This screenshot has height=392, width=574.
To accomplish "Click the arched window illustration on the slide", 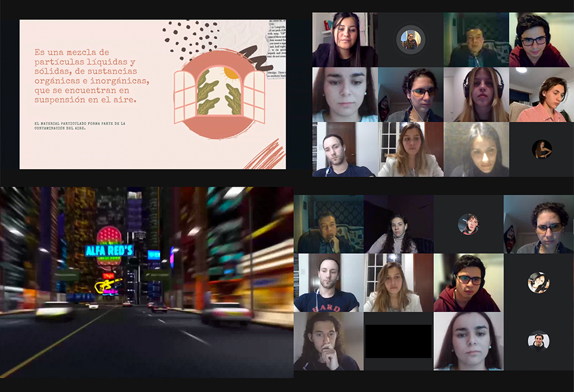I will [219, 91].
